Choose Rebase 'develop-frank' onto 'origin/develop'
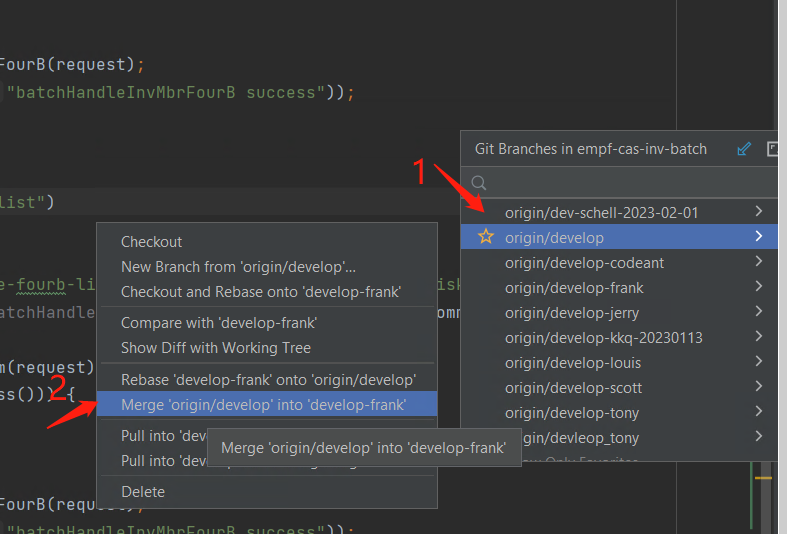Viewport: 787px width, 534px height. pyautogui.click(x=267, y=380)
